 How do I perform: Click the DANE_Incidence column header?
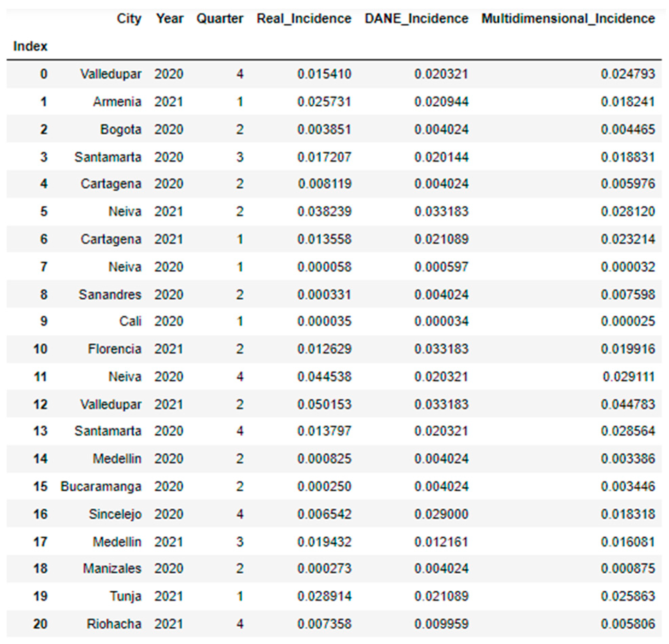point(416,18)
